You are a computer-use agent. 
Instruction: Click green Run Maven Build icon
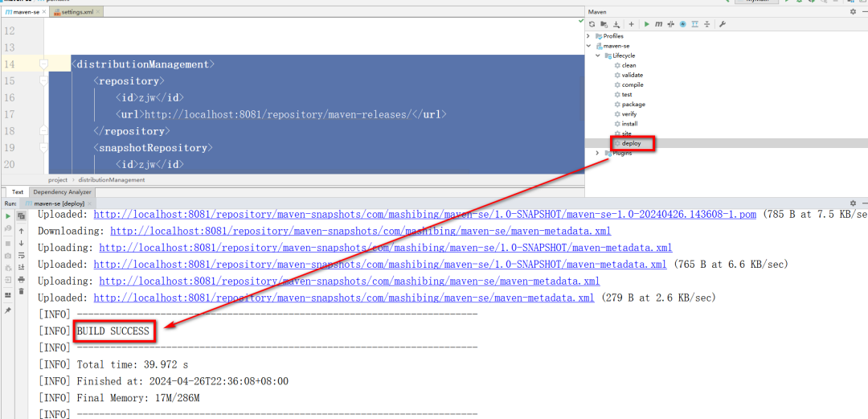pyautogui.click(x=646, y=24)
